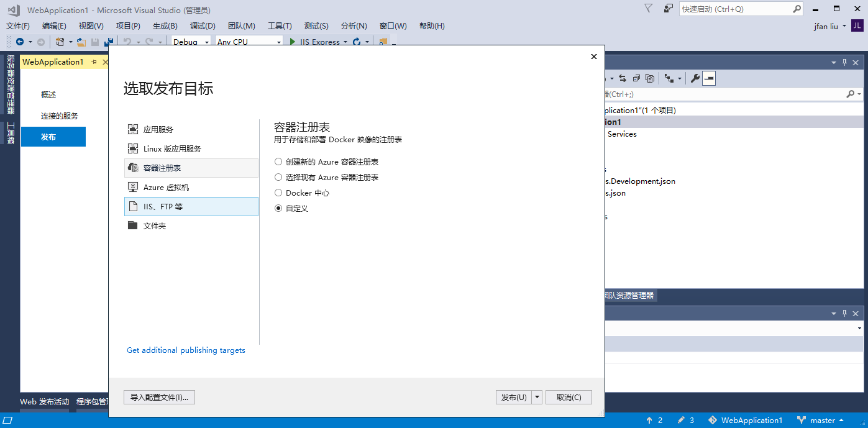Open the master branch menu in status bar
868x428 pixels.
(821, 421)
